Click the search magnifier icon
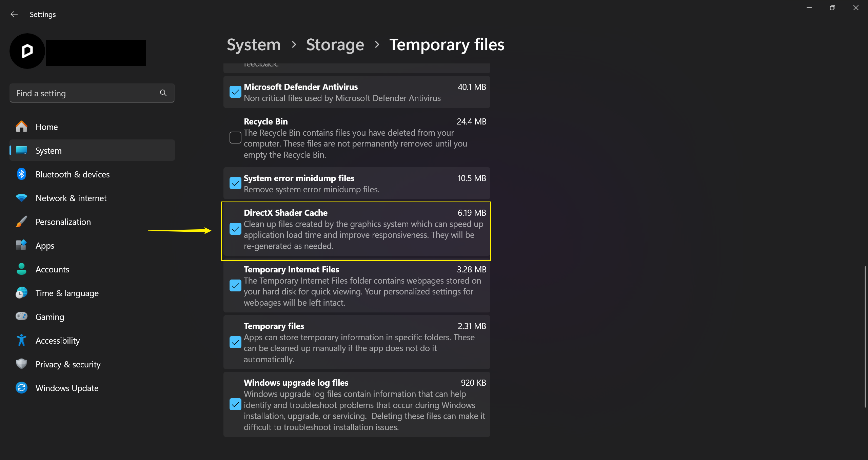This screenshot has width=868, height=460. click(x=163, y=93)
